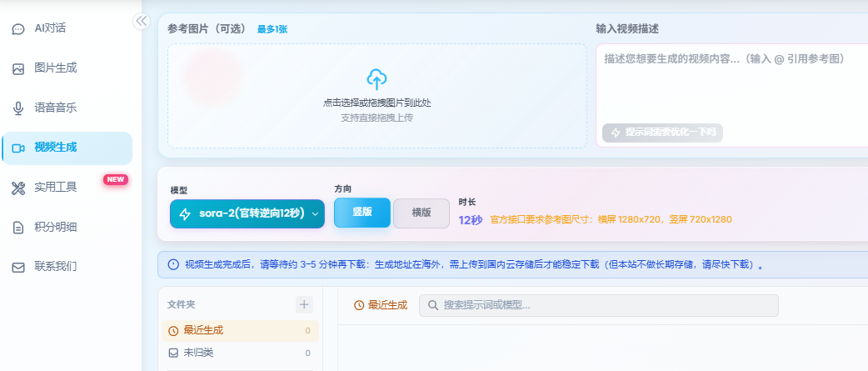Select 横版 orientation
The height and width of the screenshot is (371, 868).
point(422,213)
